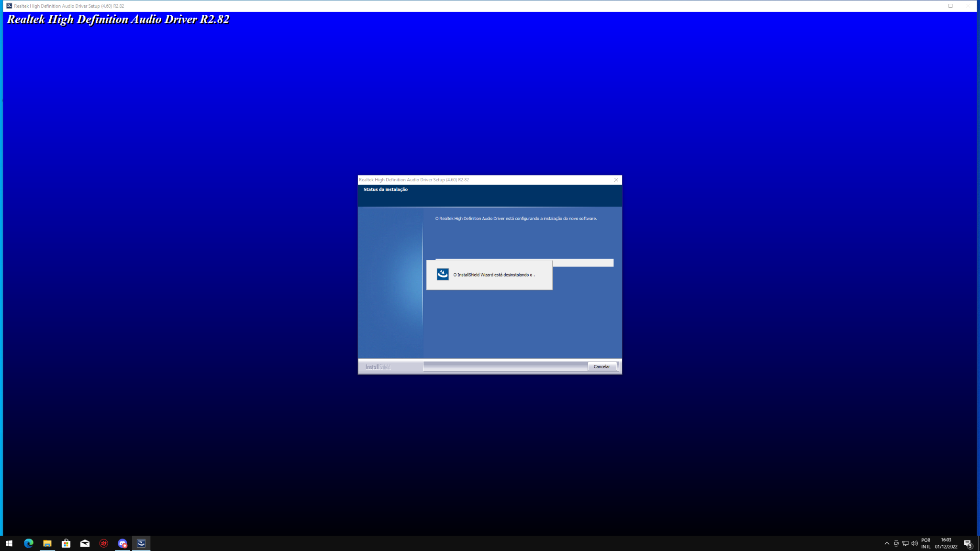Click the Show desktop strip
This screenshot has width=980, height=551.
click(x=979, y=543)
